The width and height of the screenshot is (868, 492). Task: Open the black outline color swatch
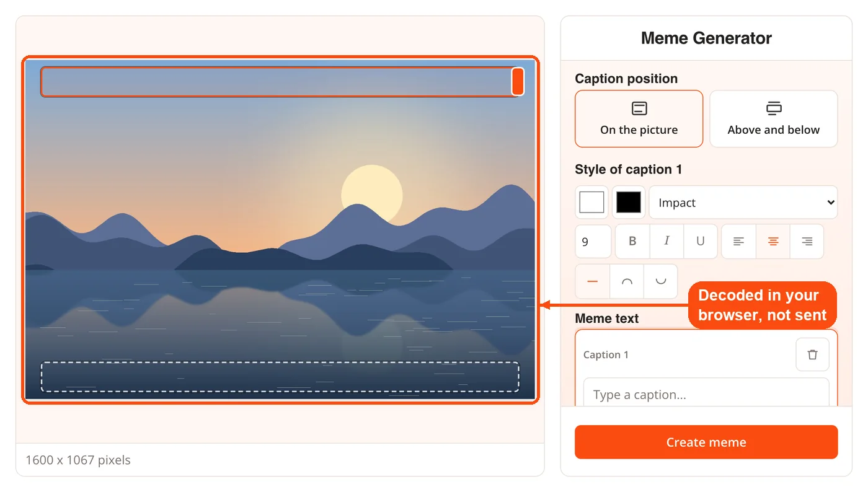[629, 203]
